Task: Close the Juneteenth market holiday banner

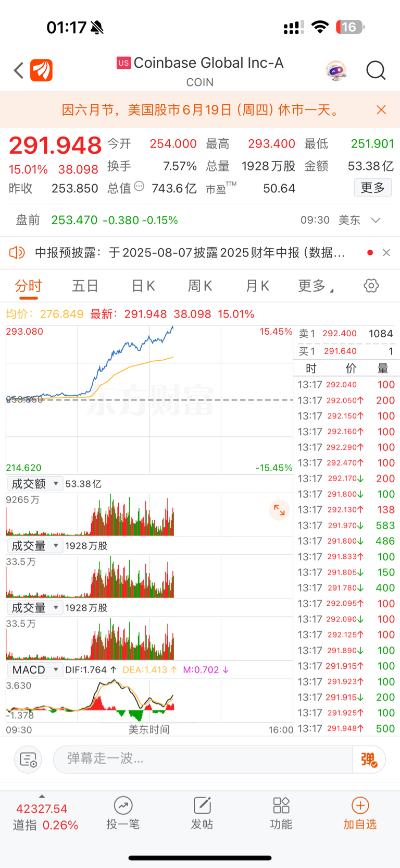Action: click(381, 109)
